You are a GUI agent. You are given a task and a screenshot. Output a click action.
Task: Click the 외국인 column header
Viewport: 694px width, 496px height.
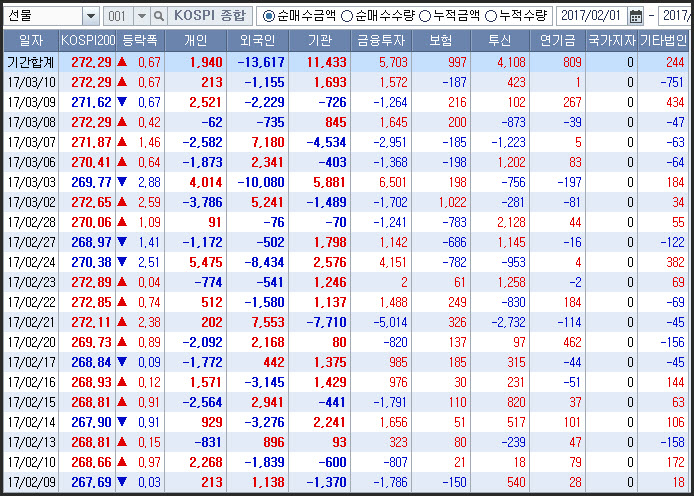[258, 41]
